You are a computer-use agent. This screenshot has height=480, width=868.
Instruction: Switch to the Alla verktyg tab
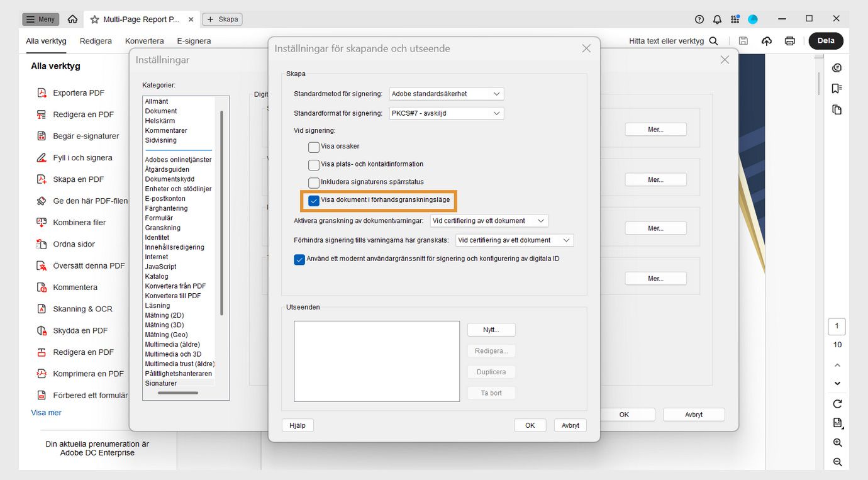(46, 41)
